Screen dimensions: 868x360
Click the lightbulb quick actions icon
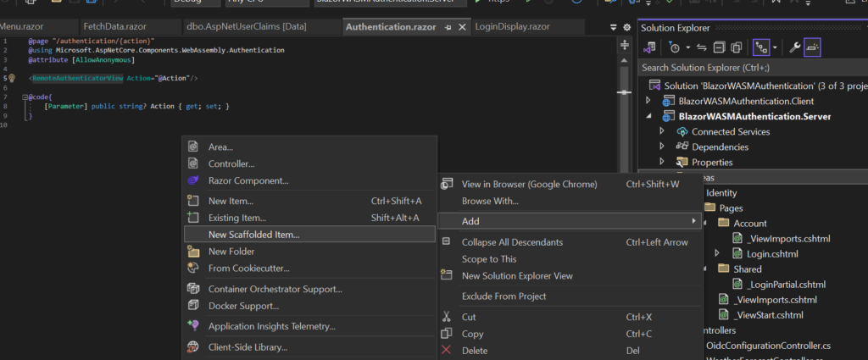pos(11,79)
